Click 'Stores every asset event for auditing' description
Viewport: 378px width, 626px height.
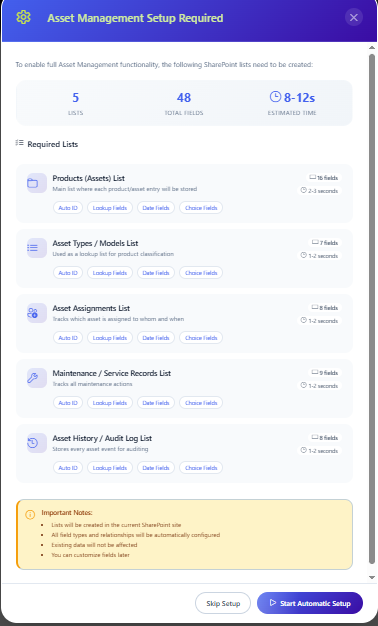(100, 449)
